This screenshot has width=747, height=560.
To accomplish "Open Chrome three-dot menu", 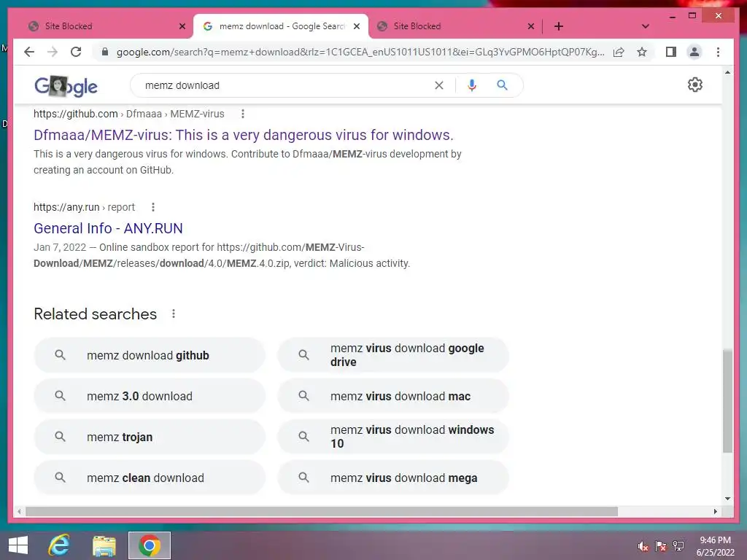I will coord(718,52).
